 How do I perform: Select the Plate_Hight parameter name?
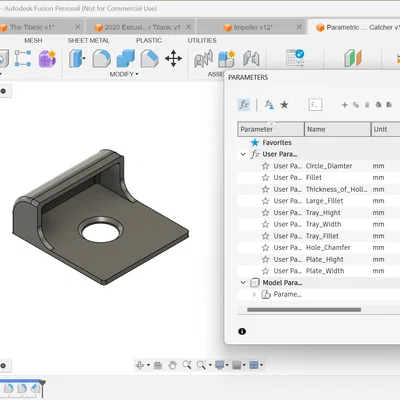(x=324, y=259)
